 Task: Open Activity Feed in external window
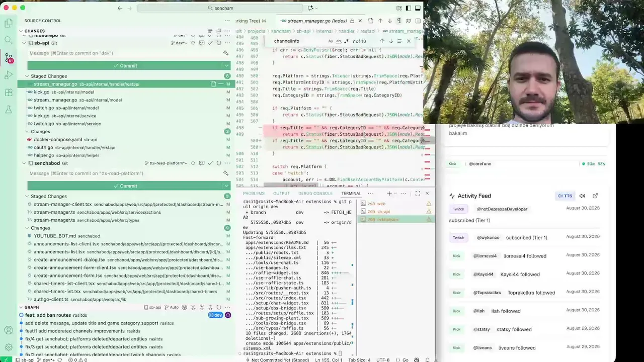pyautogui.click(x=595, y=196)
